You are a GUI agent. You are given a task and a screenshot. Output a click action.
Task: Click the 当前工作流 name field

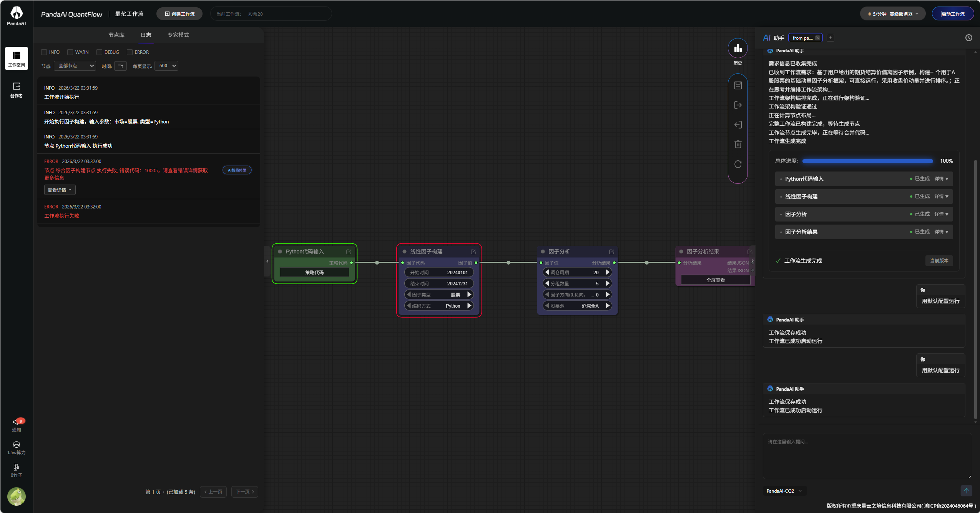[x=271, y=14]
